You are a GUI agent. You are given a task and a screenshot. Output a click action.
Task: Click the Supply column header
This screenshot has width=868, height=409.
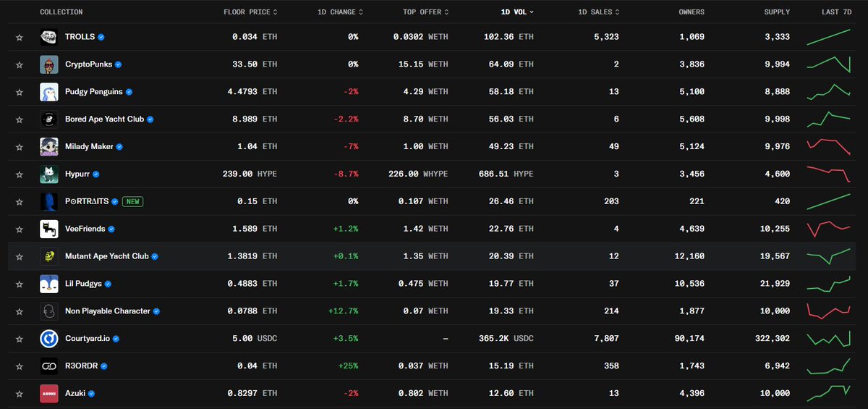click(777, 12)
